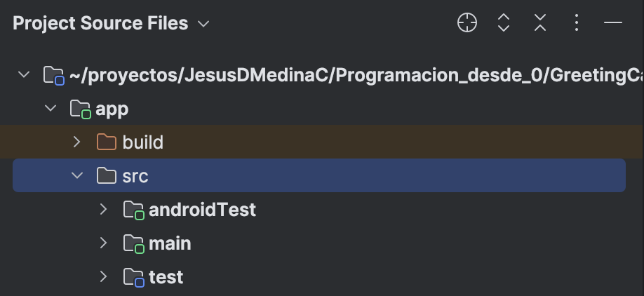Hide the project panel with minimize dash
Screen dimensions: 644x296
[613, 23]
